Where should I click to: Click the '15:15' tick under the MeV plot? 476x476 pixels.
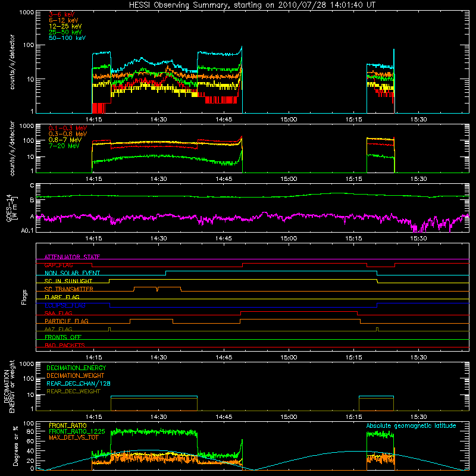tap(353, 179)
